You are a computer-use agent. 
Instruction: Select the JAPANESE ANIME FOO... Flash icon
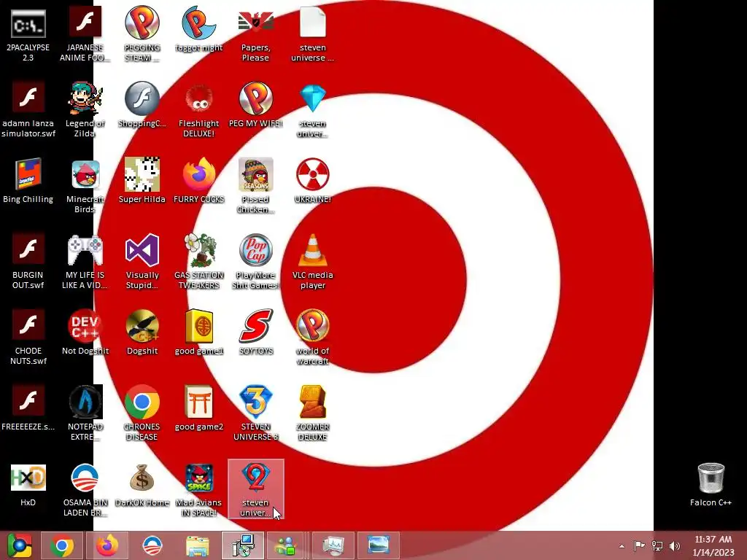pyautogui.click(x=85, y=34)
